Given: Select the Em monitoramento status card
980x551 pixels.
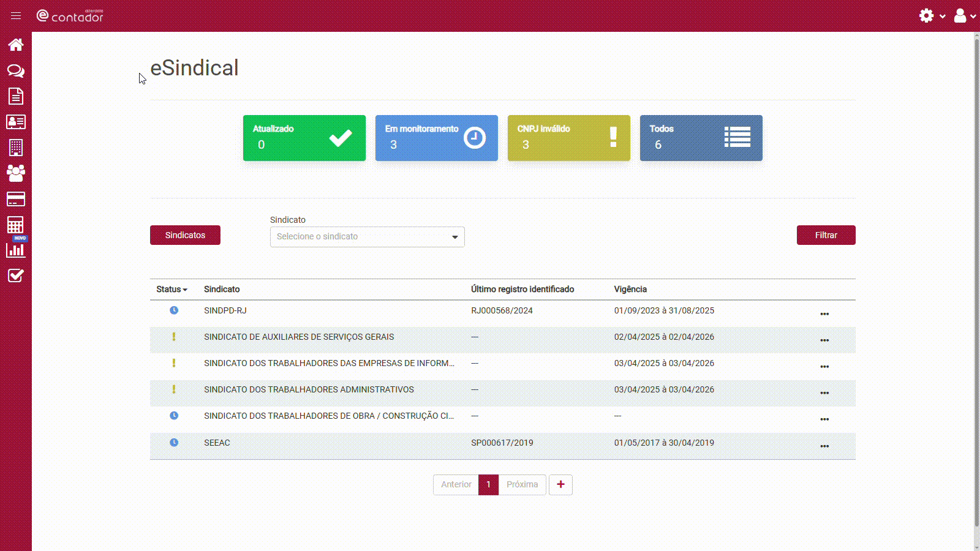Looking at the screenshot, I should (x=436, y=138).
